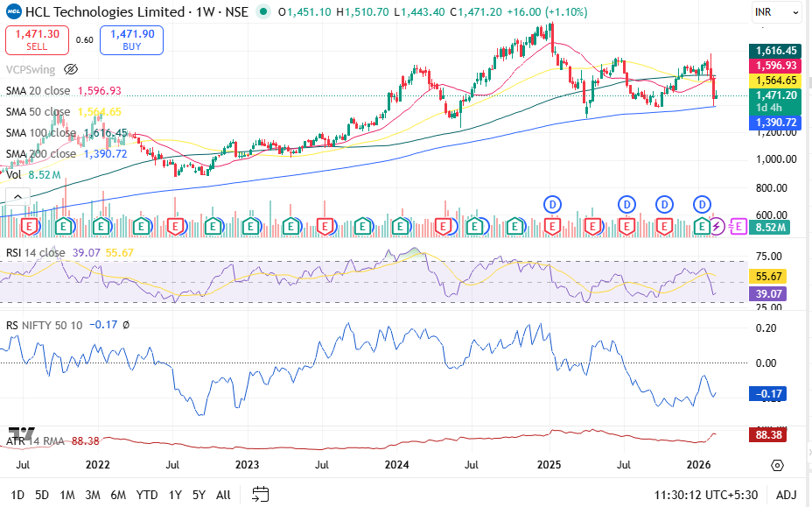
Task: Open the red earnings marker below January 2025 dividend
Action: [552, 227]
